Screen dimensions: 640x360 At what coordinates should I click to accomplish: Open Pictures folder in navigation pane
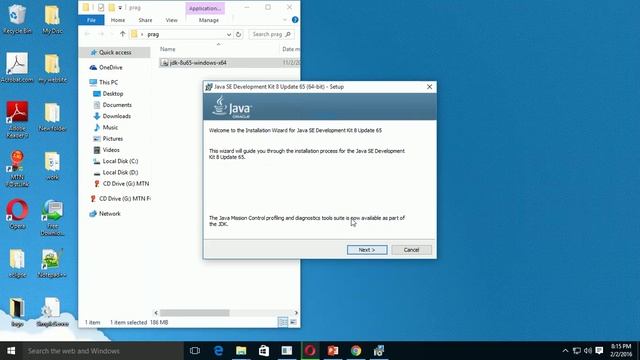(x=112, y=139)
